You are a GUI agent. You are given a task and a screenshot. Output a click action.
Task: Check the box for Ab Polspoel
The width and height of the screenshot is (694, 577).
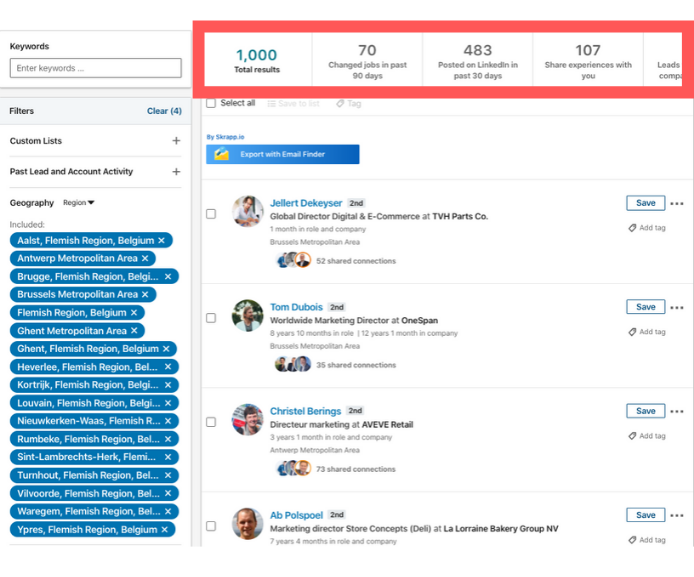click(x=211, y=526)
